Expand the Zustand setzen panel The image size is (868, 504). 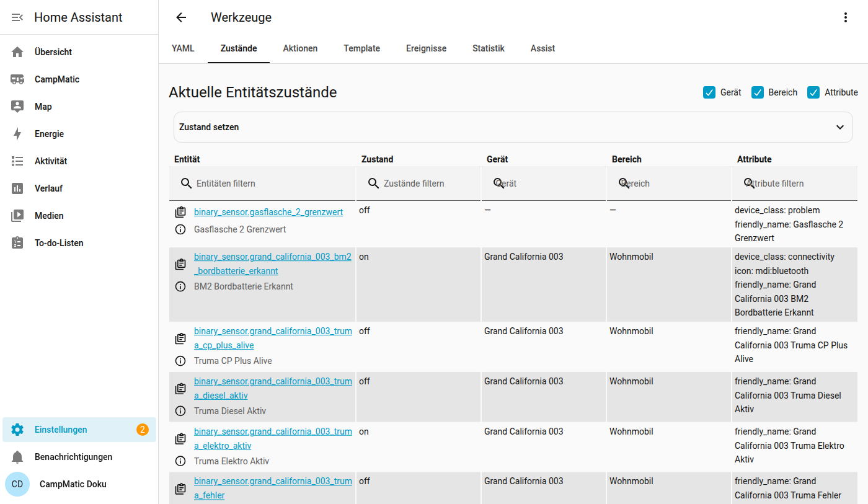tap(513, 127)
